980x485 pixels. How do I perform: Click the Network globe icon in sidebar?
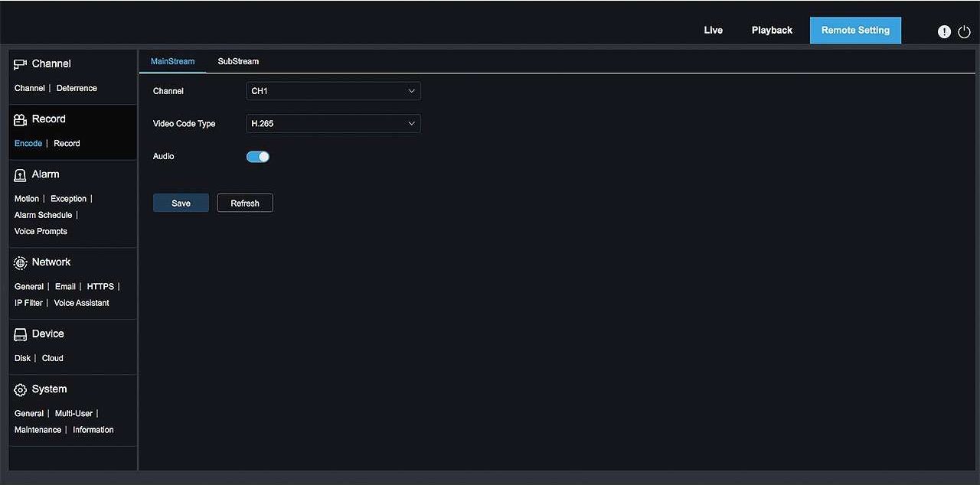(20, 262)
